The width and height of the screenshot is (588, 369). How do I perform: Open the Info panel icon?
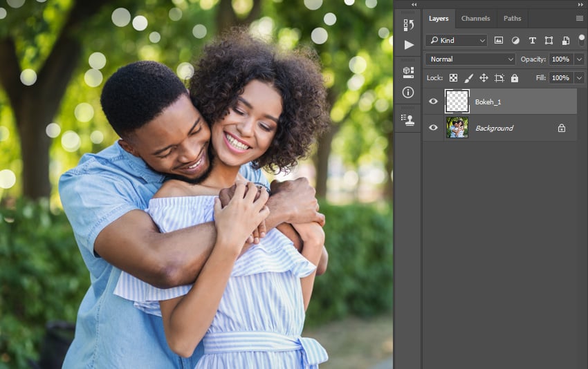pyautogui.click(x=408, y=92)
